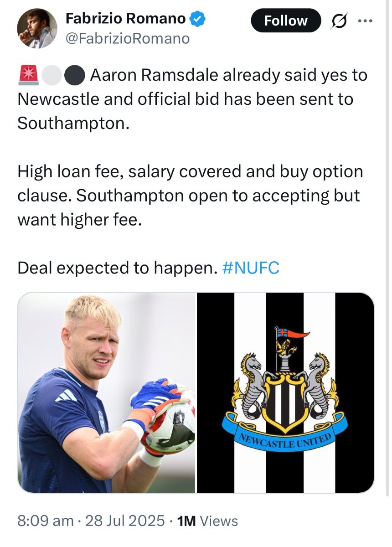The image size is (392, 547).
Task: View the 1M Views count
Action: (207, 521)
